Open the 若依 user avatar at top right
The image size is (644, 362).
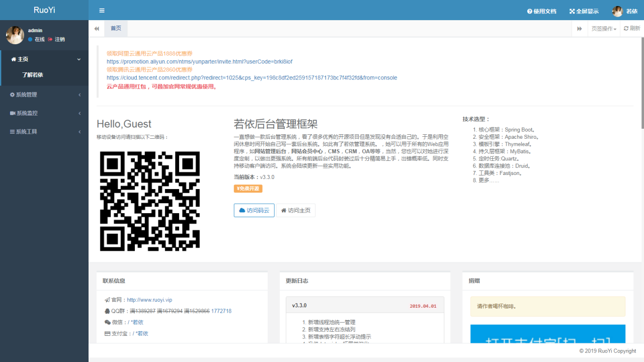point(617,11)
